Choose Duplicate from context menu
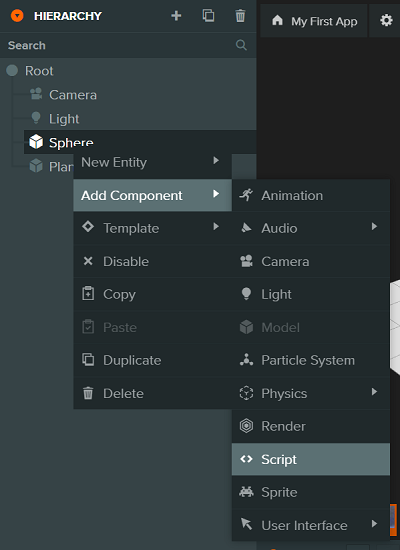The width and height of the screenshot is (400, 550). (x=152, y=360)
